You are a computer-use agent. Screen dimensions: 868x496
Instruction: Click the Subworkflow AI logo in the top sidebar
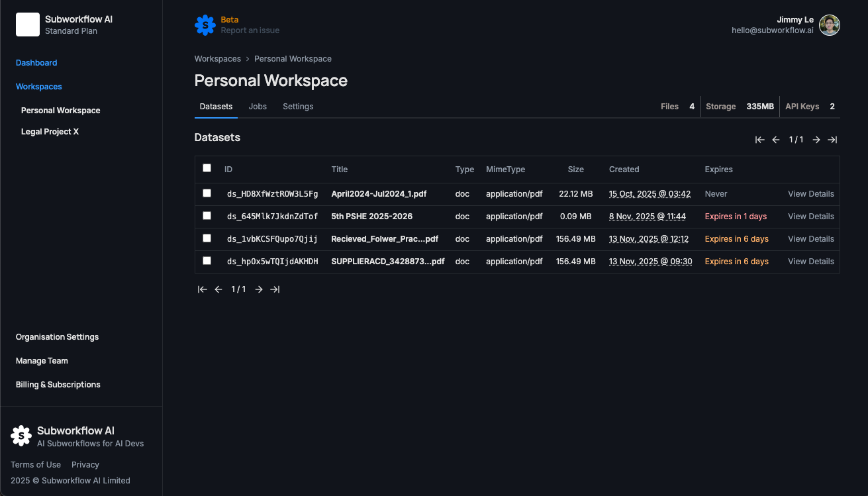26,25
